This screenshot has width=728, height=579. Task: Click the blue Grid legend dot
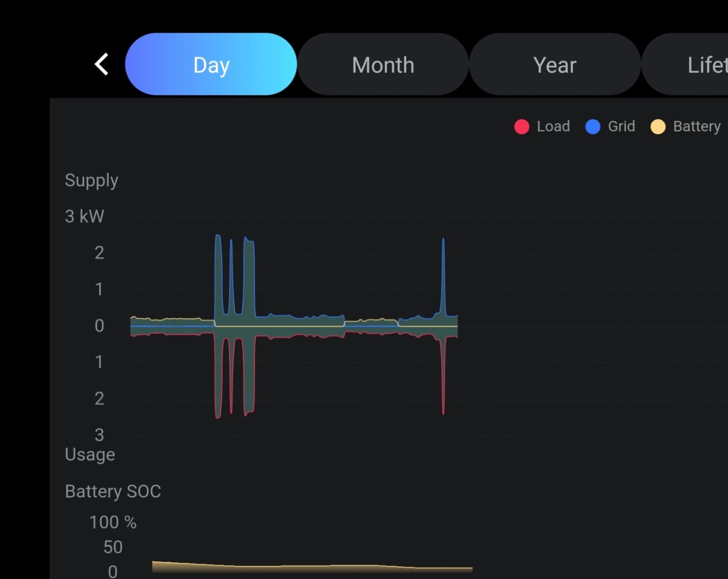592,127
